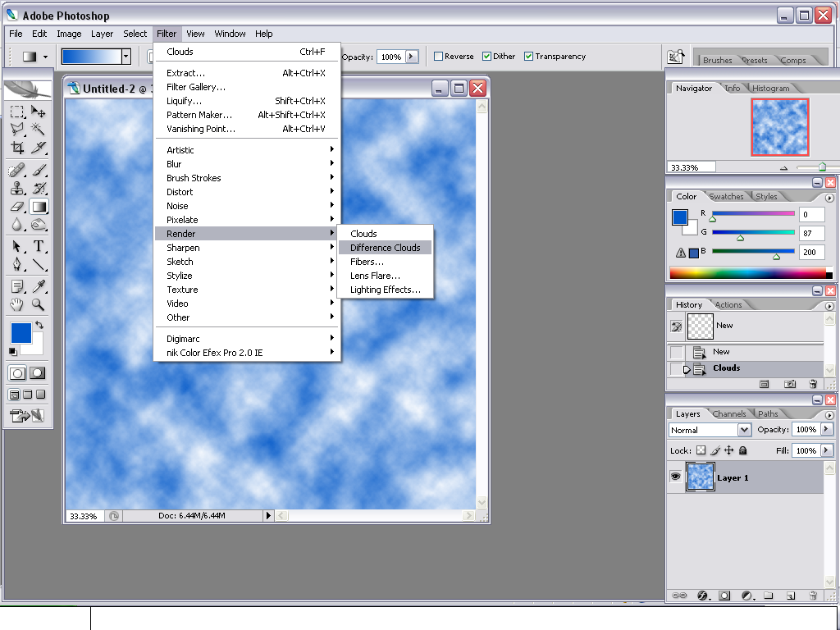Select the Hand tool
Screen dimensions: 840x630
tap(17, 305)
